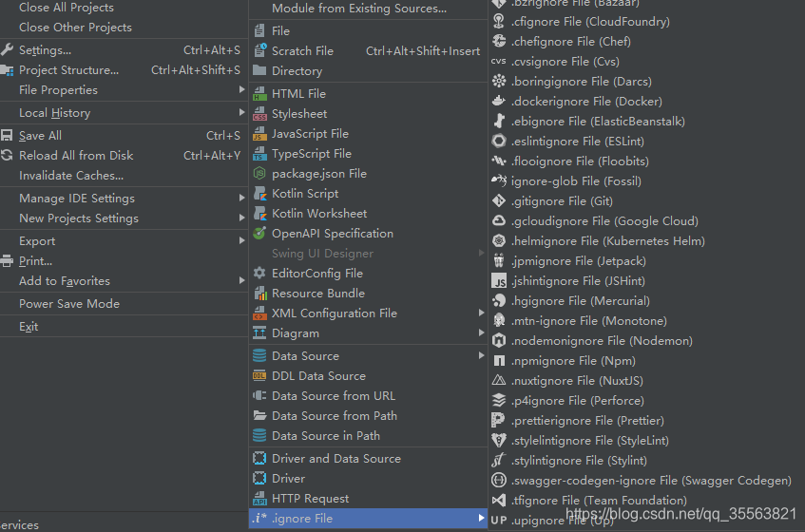Click the Docker whale icon for .dockerignore
The image size is (805, 532).
pyautogui.click(x=499, y=102)
